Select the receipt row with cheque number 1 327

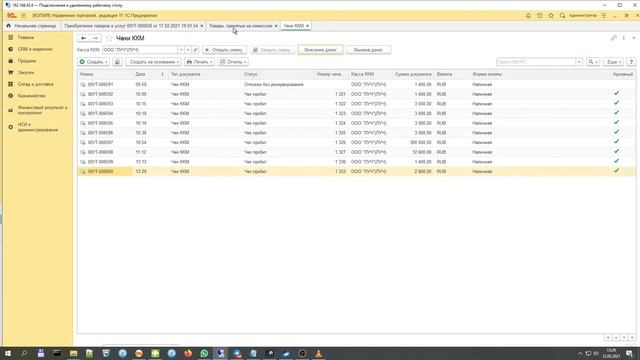point(356,152)
